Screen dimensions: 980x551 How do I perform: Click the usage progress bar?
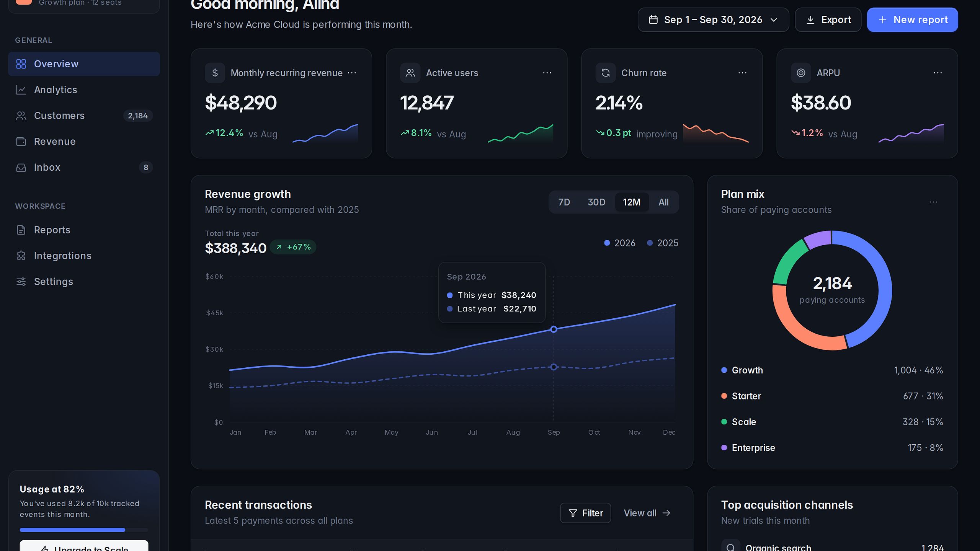[84, 530]
